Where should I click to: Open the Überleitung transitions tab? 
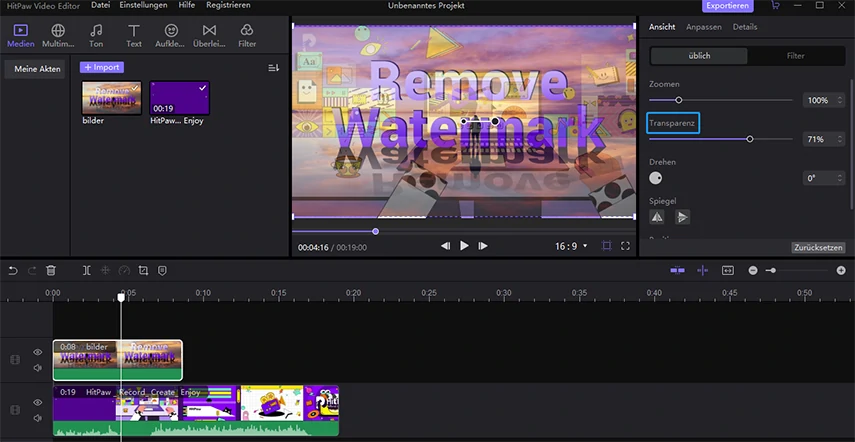[209, 36]
